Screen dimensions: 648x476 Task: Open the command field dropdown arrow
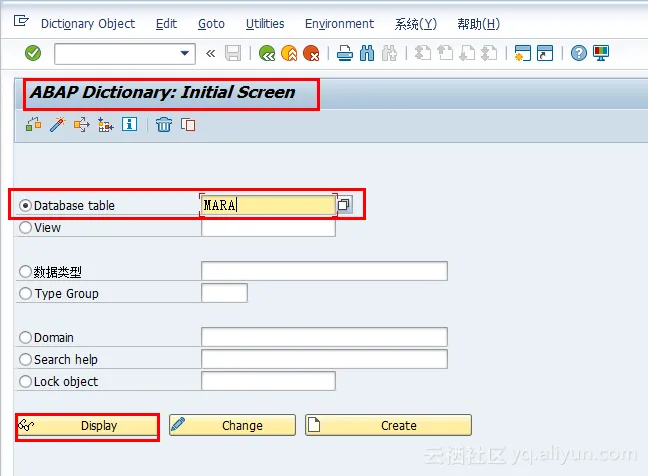click(185, 53)
